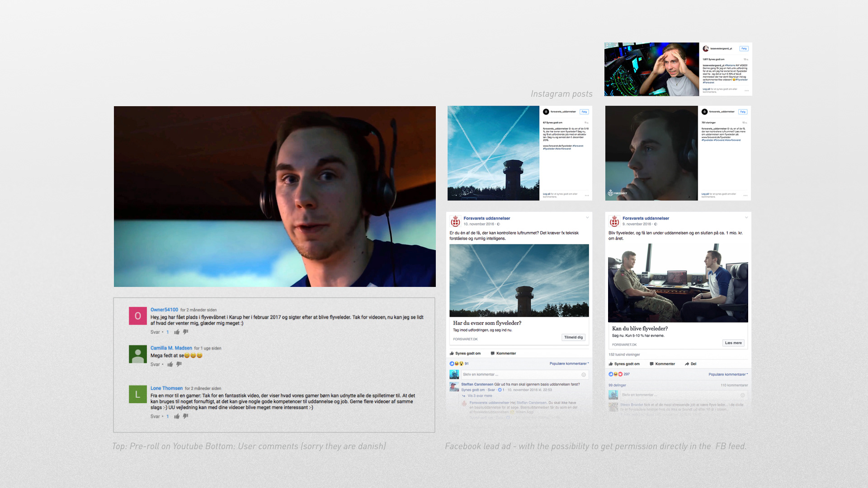Click forsvarets_uddannelser avatar on headphones post
Image resolution: width=868 pixels, height=488 pixels.
tap(704, 112)
